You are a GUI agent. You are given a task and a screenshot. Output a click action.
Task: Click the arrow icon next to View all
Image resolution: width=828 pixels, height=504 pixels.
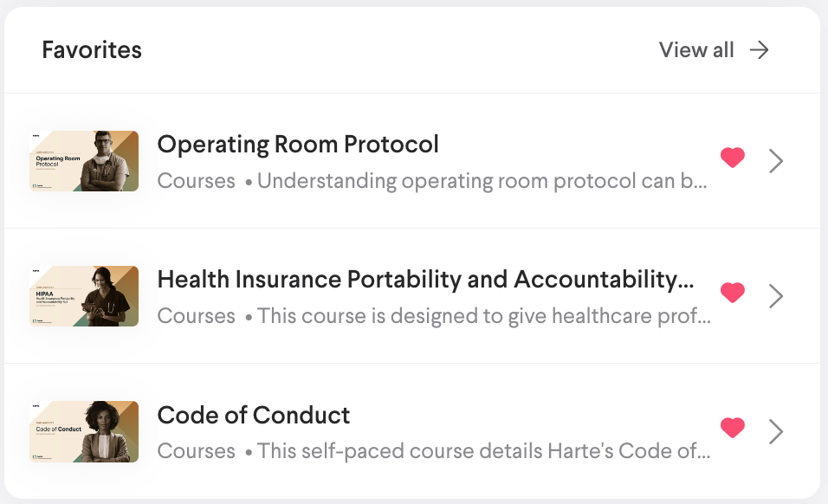[760, 50]
